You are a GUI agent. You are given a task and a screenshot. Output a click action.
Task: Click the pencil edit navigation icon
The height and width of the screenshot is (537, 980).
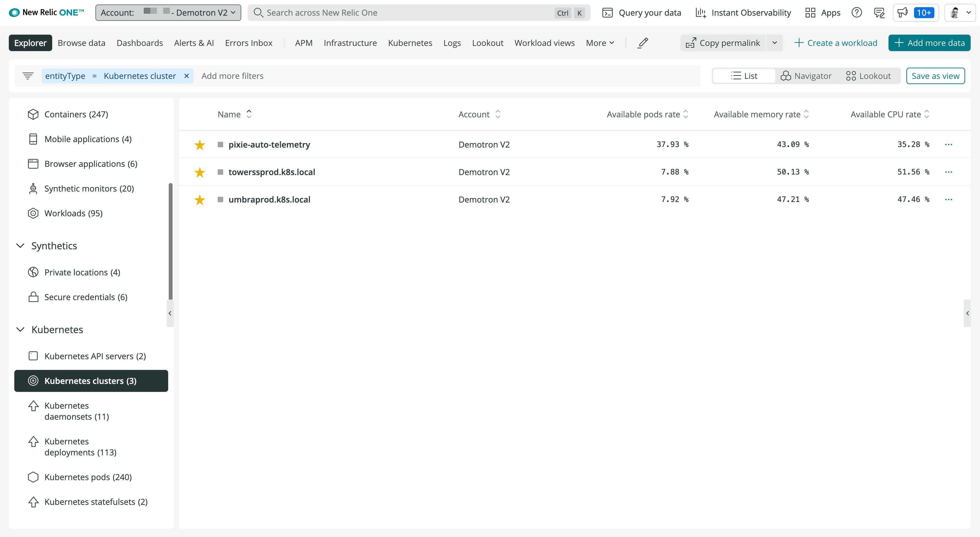643,43
